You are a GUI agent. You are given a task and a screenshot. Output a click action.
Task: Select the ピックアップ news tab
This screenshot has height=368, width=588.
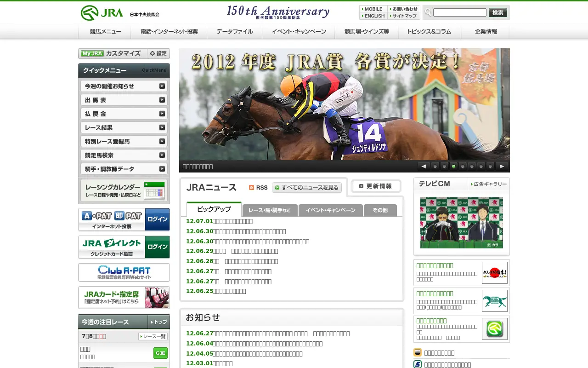pyautogui.click(x=214, y=209)
